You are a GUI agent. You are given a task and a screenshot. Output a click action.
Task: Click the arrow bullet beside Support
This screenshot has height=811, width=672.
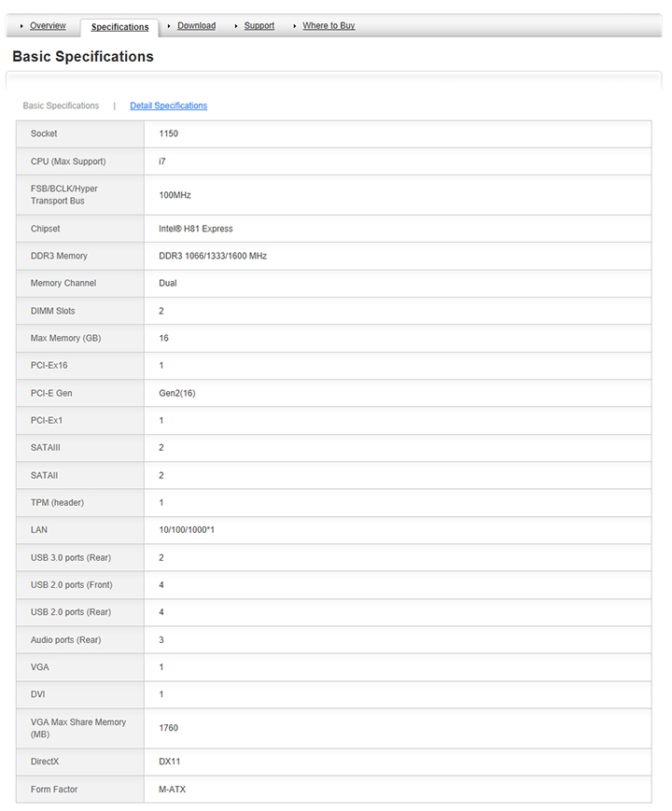[x=236, y=26]
